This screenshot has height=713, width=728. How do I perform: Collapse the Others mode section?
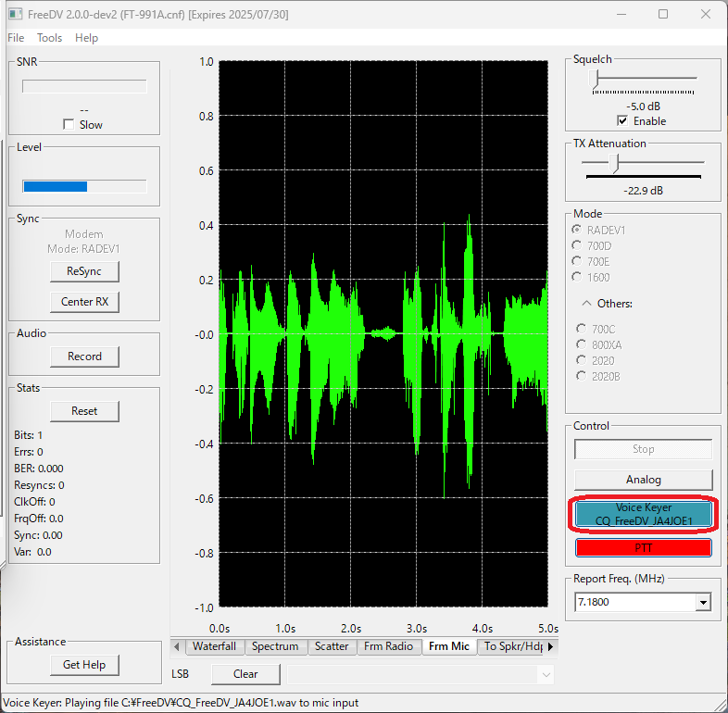(x=586, y=303)
